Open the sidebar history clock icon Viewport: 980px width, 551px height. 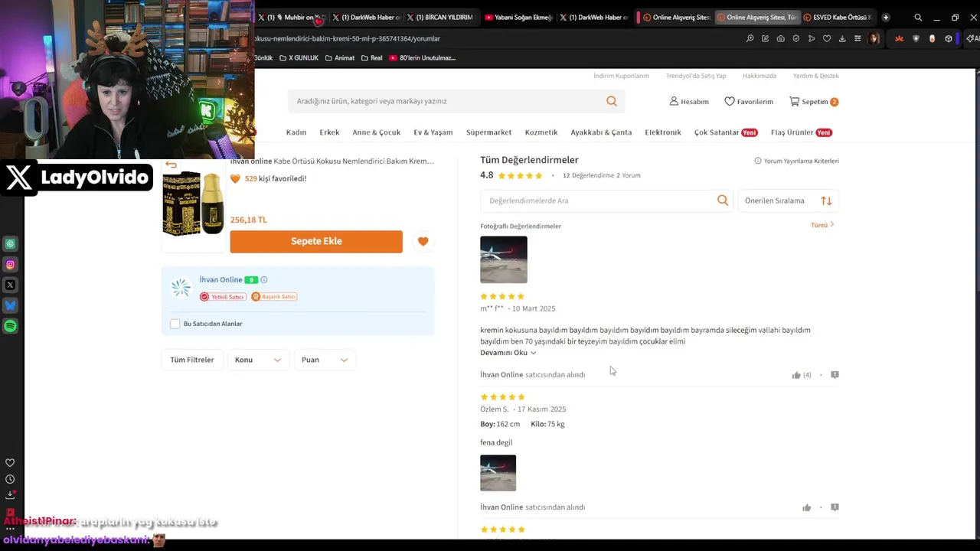10,479
